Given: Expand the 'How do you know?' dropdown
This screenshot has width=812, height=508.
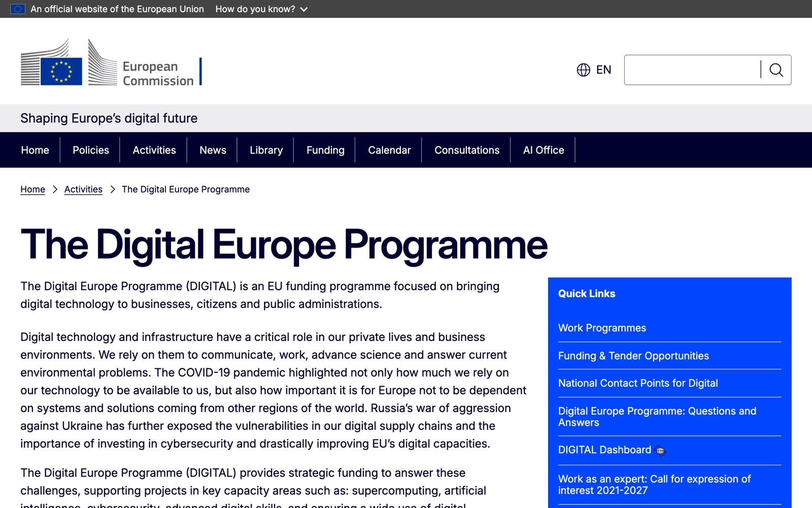Looking at the screenshot, I should pos(261,9).
